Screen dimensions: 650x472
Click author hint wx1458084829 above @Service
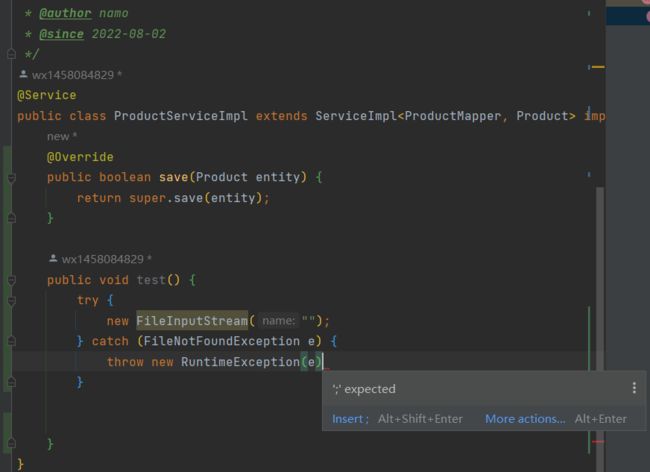coord(73,75)
